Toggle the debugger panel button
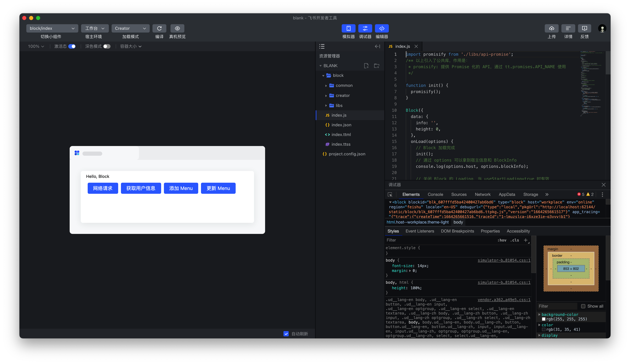The height and width of the screenshot is (364, 630). [365, 28]
